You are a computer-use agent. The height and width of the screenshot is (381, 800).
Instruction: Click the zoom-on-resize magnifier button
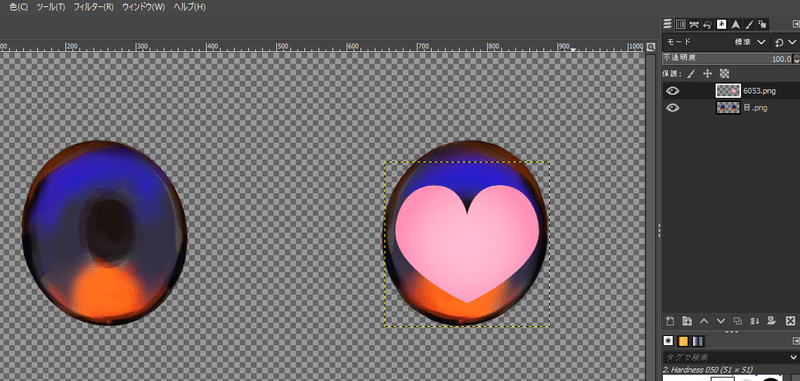click(651, 47)
